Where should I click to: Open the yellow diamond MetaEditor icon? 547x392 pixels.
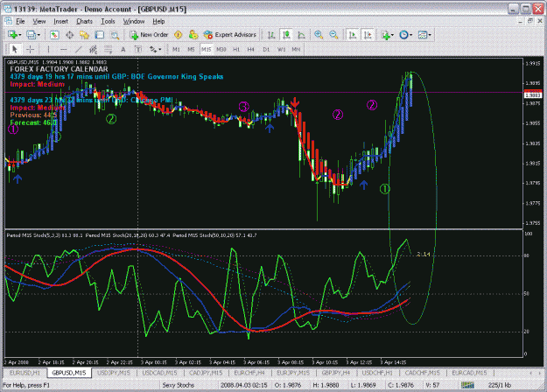(179, 35)
